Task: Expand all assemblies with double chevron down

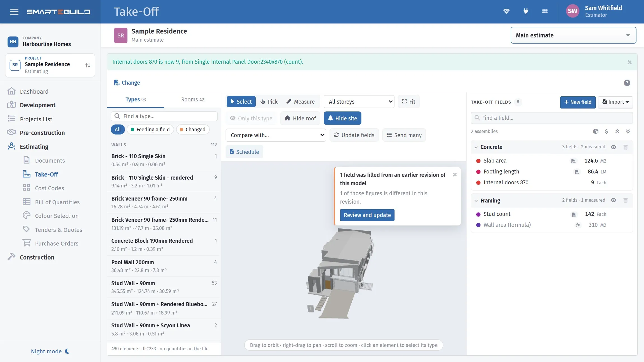Action: [628, 131]
